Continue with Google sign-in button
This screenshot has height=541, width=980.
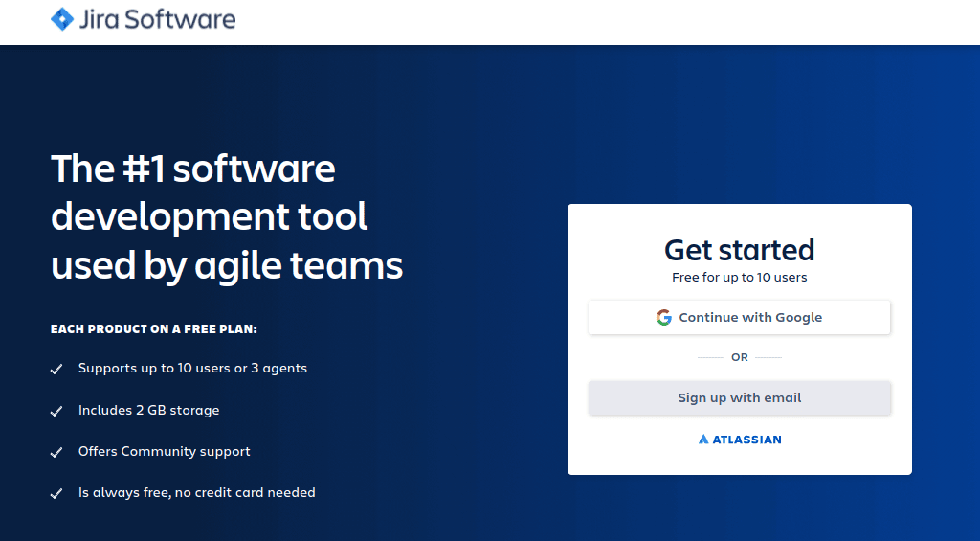740,317
